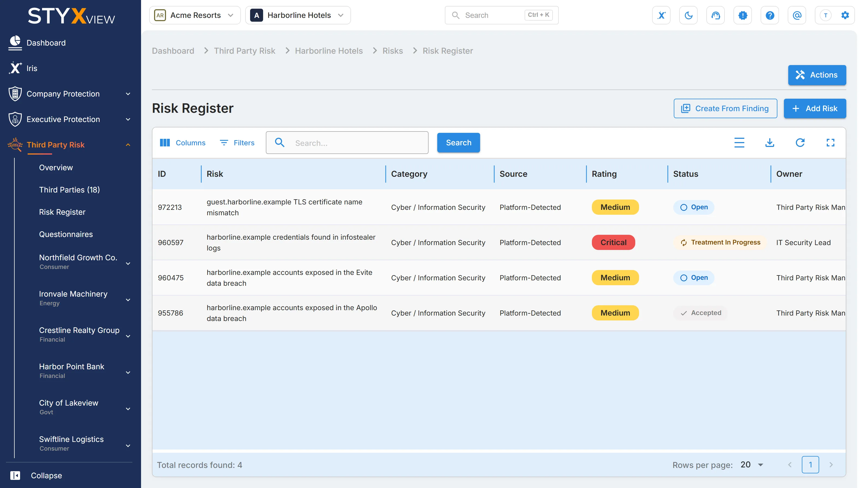Viewport: 868px width, 488px height.
Task: Click the Harborline Hotels A badge
Action: pos(256,15)
